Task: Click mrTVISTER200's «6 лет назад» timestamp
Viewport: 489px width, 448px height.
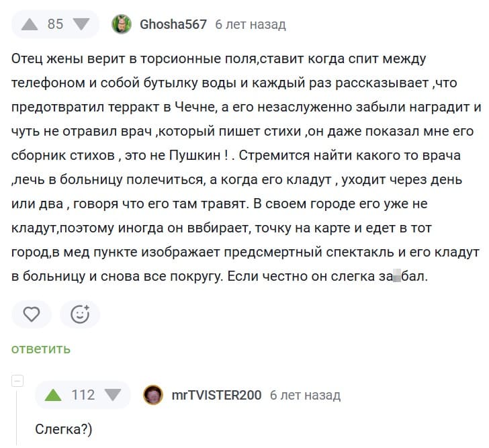Action: [x=305, y=395]
